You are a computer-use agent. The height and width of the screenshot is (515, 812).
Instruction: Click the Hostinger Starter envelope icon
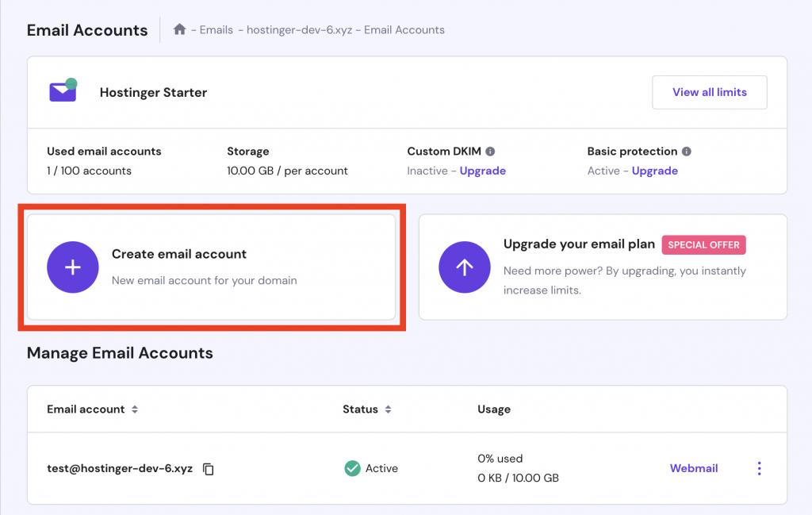[63, 91]
